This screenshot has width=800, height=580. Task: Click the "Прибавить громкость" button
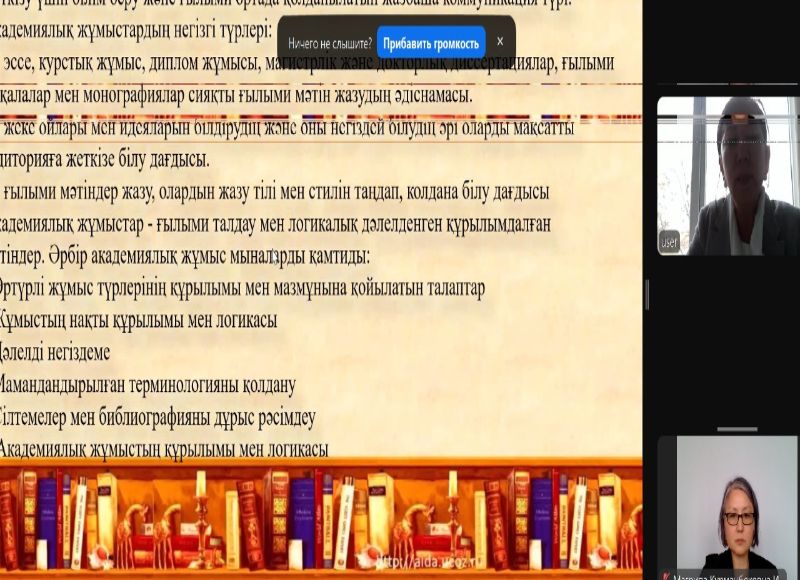coord(431,43)
